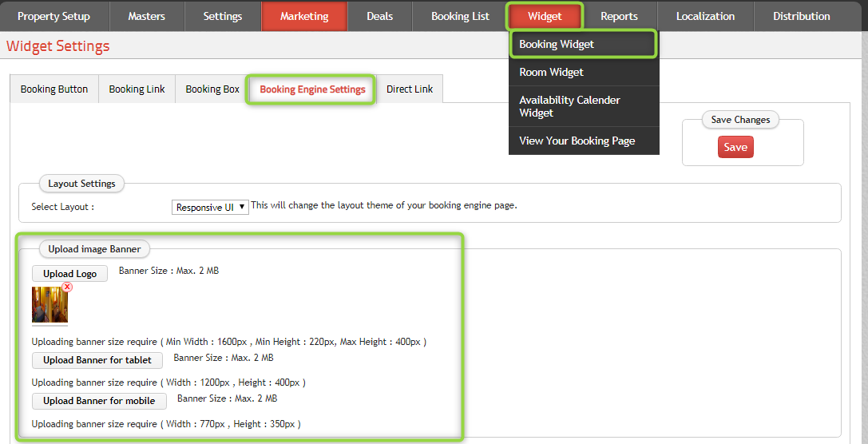Open Masters menu
Image resolution: width=868 pixels, height=444 pixels.
147,17
